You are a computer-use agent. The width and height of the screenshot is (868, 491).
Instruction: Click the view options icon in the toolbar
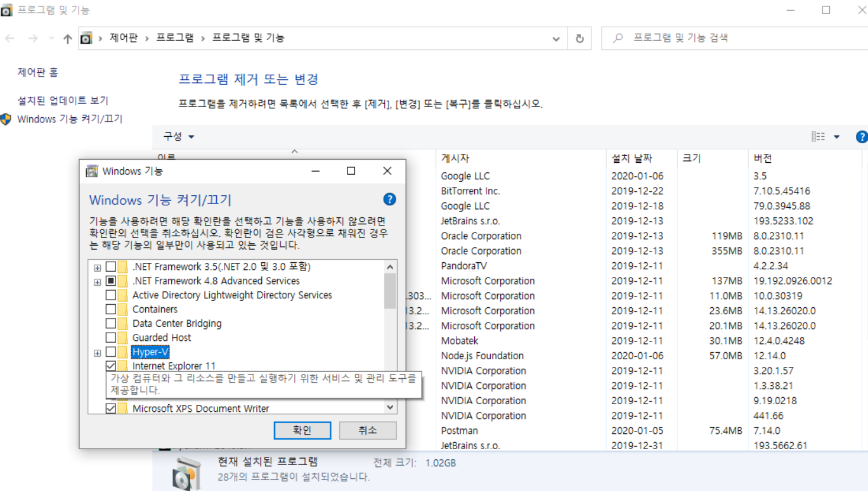point(818,137)
